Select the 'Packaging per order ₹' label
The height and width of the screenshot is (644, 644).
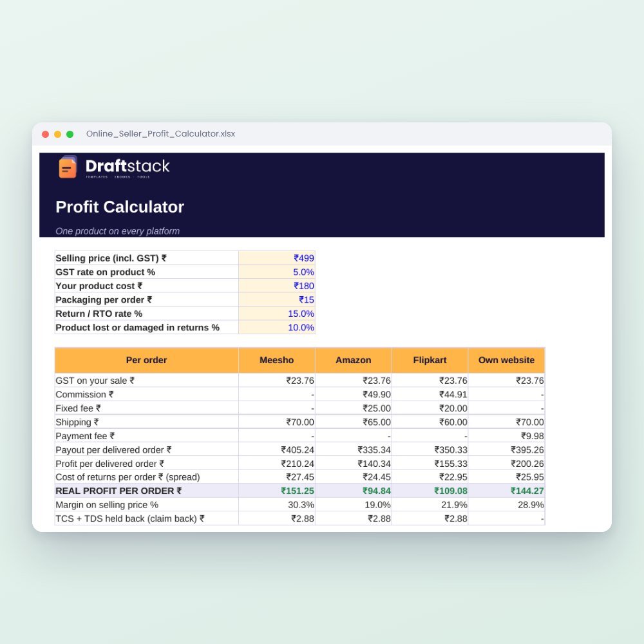pos(104,300)
